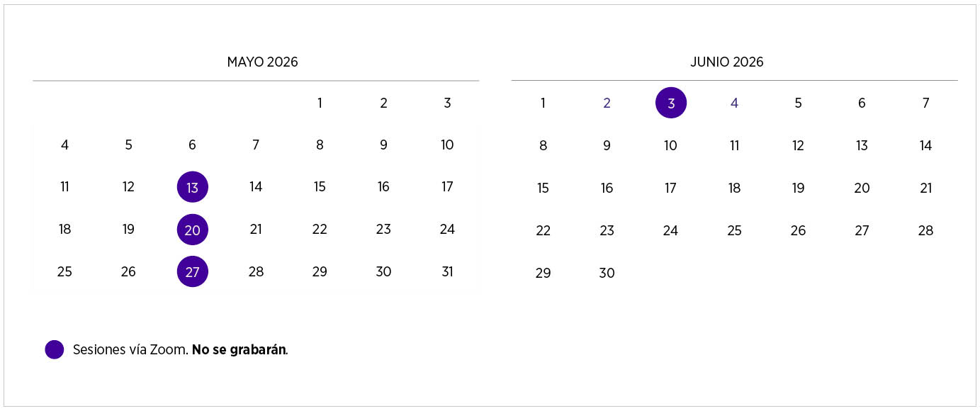This screenshot has height=411, width=980.
Task: Click the MAYO 2026 month header
Action: [262, 62]
